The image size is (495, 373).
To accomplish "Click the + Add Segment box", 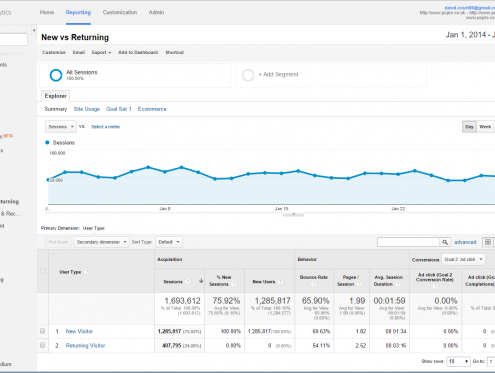I will (331, 75).
